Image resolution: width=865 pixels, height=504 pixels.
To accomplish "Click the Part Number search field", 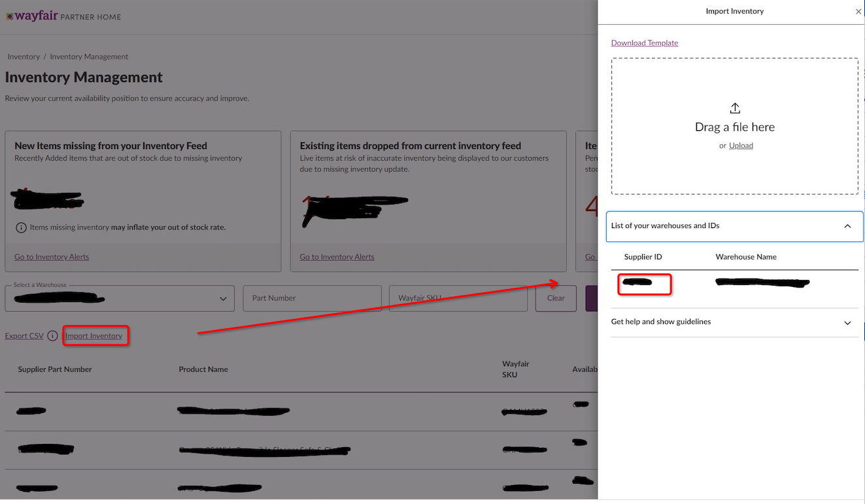I will coord(312,297).
